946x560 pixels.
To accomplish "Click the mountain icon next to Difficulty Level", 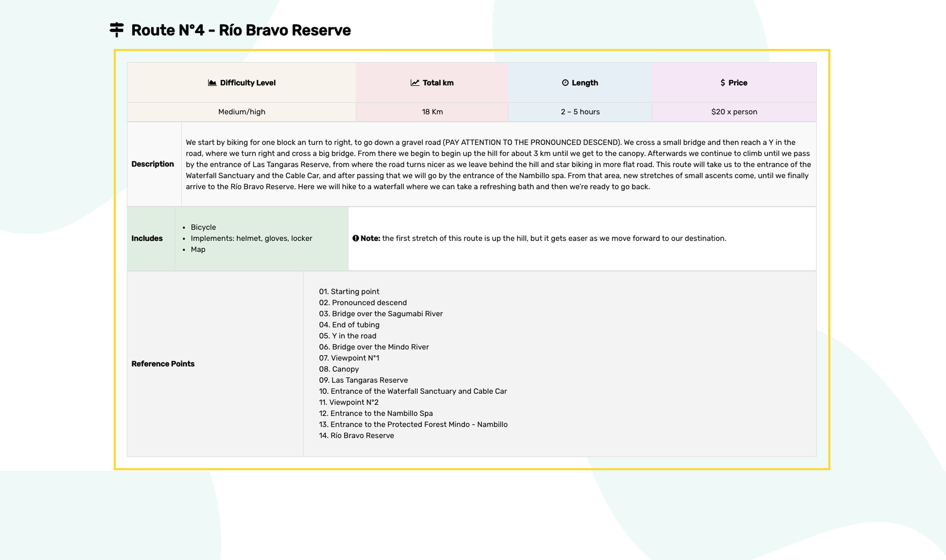I will coord(212,83).
